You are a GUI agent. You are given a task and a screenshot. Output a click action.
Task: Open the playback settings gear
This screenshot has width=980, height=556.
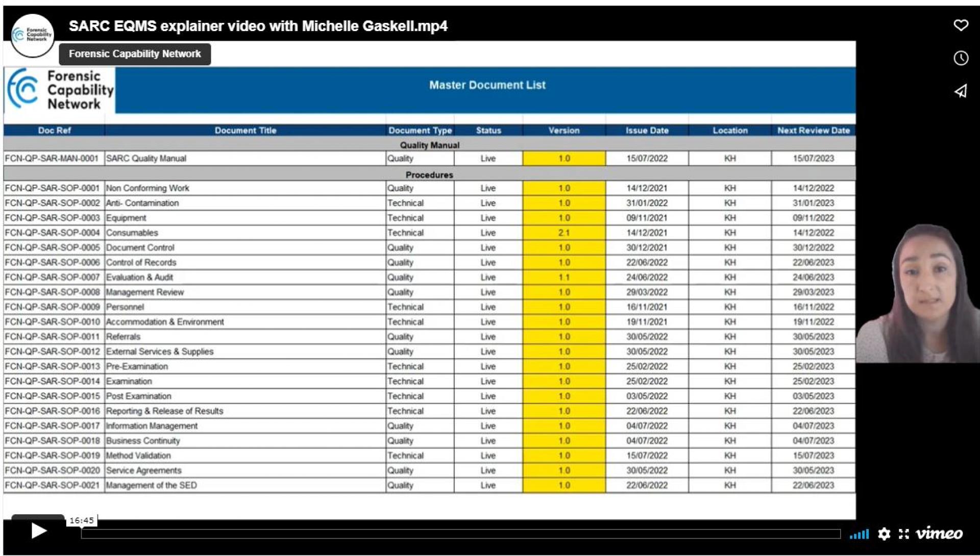click(x=885, y=535)
